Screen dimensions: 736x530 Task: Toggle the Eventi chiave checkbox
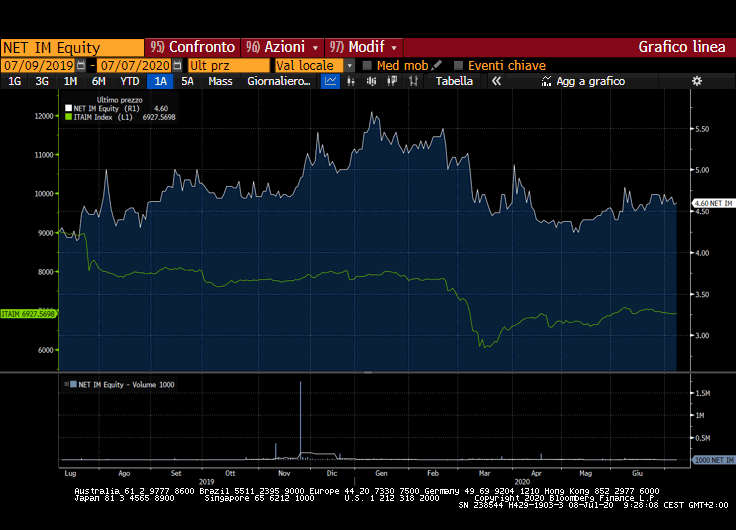(458, 65)
